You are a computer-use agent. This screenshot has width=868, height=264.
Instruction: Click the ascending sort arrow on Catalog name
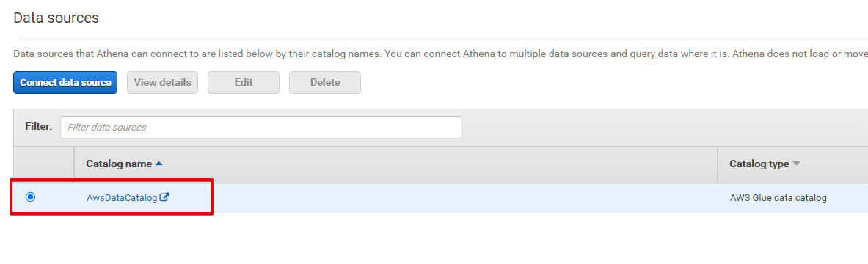(159, 164)
